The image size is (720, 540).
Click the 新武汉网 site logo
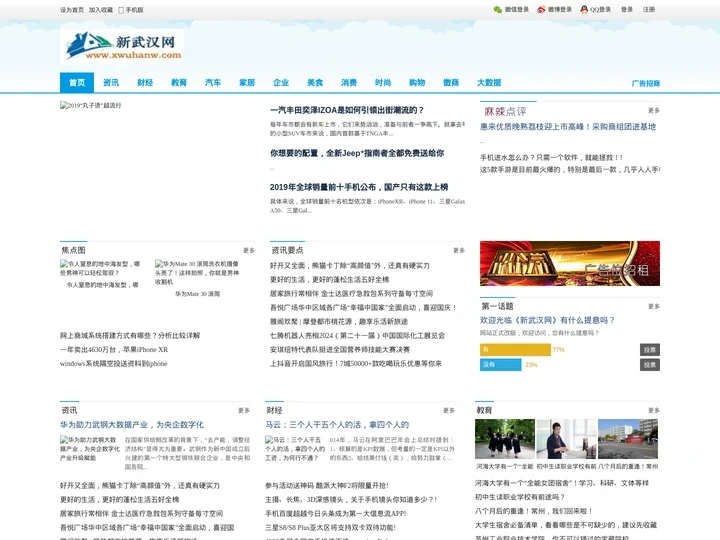click(x=122, y=46)
